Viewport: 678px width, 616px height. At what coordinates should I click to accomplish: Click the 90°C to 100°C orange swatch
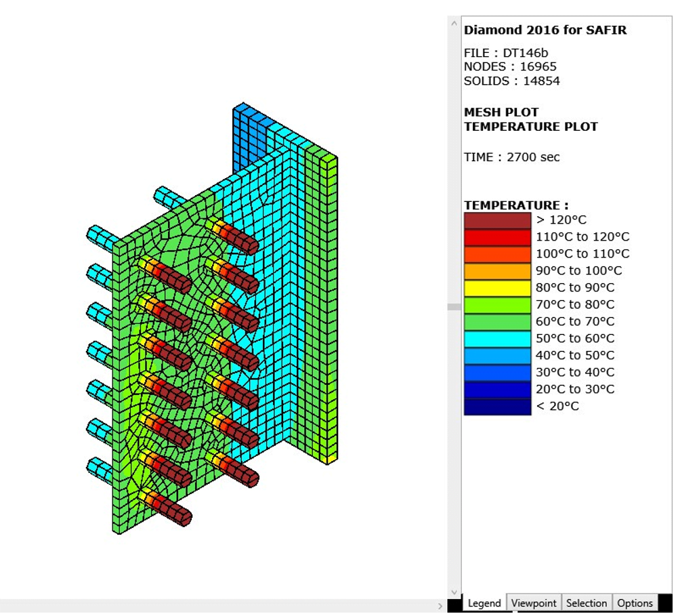click(x=497, y=271)
